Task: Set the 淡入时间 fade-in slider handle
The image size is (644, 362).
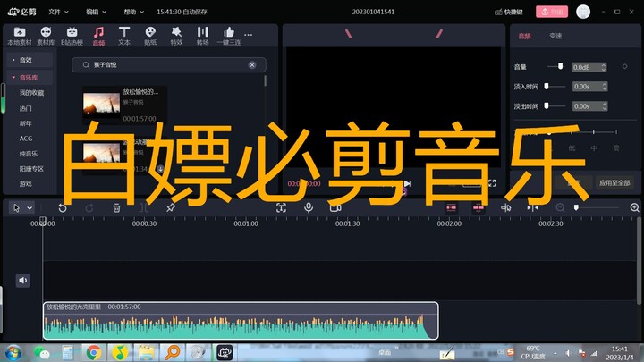Action: point(547,86)
